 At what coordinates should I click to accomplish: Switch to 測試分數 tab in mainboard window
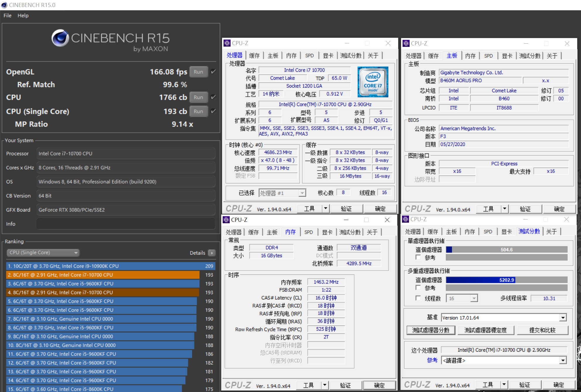[x=530, y=56]
